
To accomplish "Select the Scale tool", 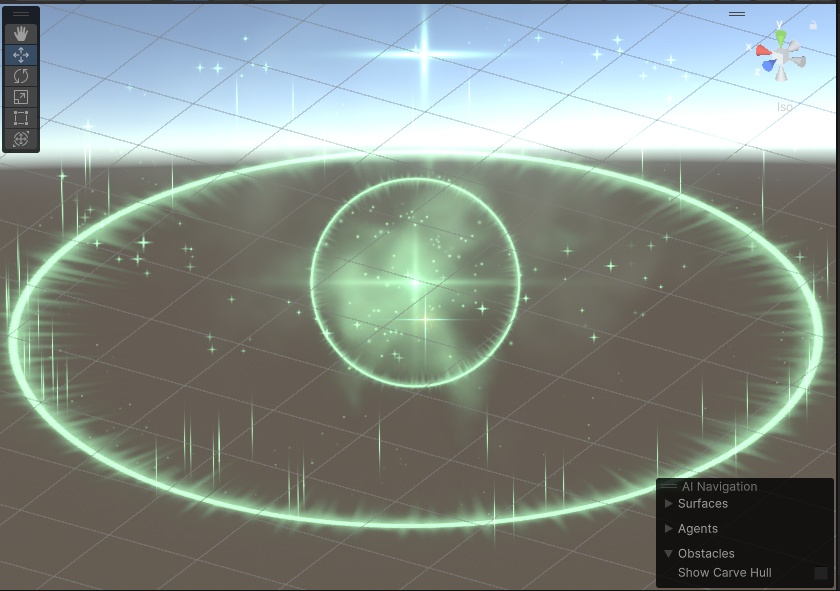I will (x=22, y=96).
